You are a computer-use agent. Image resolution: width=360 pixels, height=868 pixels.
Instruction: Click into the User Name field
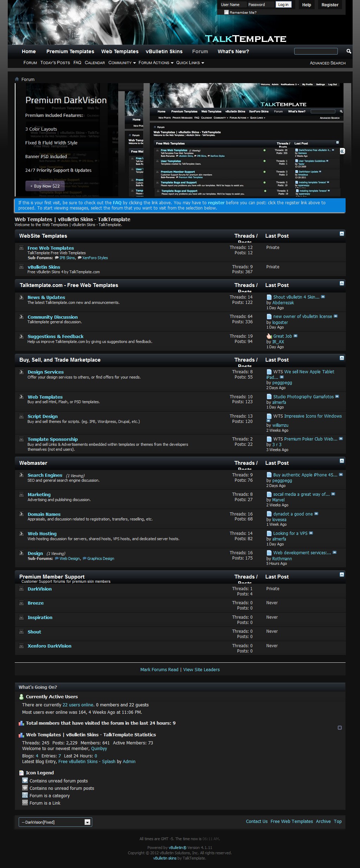(x=233, y=5)
